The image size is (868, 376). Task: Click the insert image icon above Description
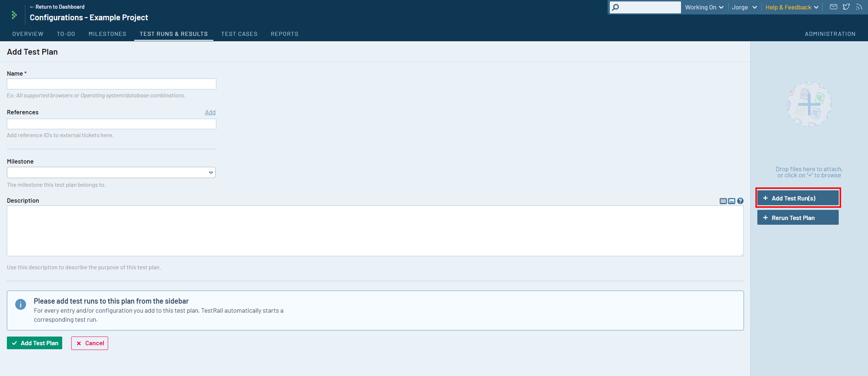click(x=732, y=201)
